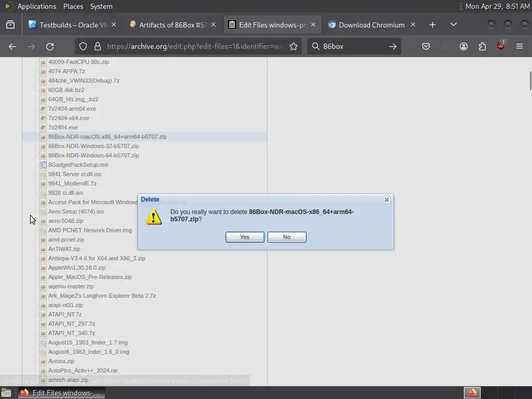Viewport: 532px width, 399px height.
Task: Select AppleWin1.30.18.0.zip file
Action: (77, 268)
